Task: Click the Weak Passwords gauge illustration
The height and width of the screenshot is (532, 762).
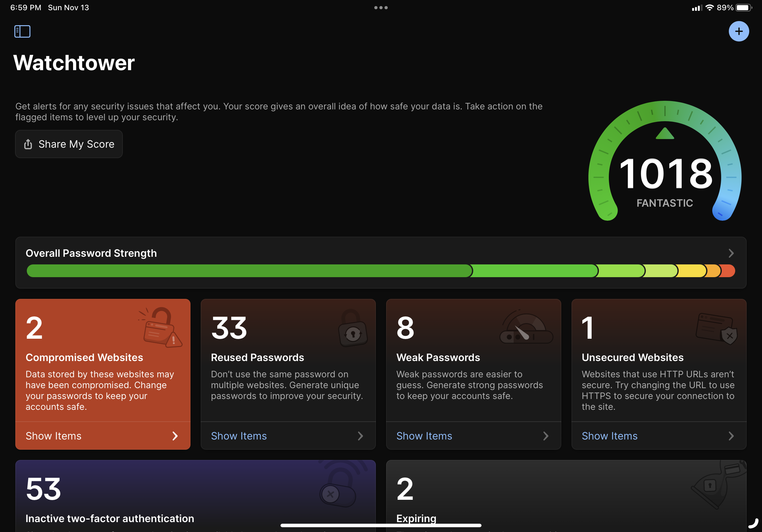Action: [526, 327]
